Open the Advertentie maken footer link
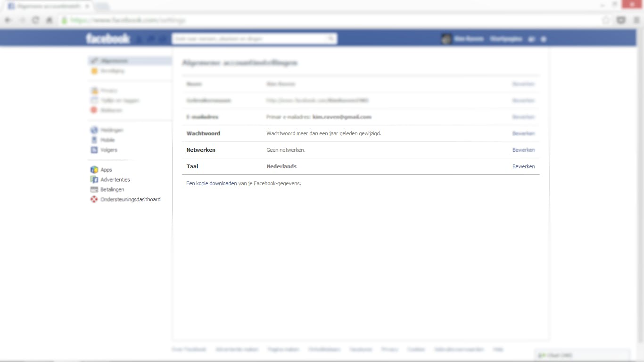 pos(237,349)
